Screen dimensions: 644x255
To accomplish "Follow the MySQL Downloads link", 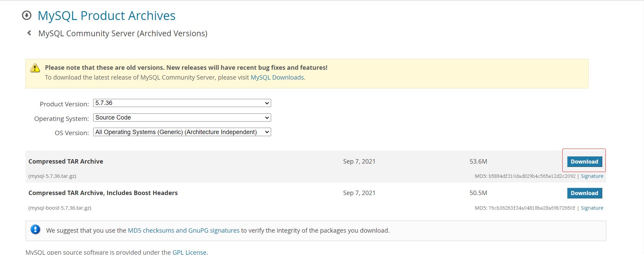I will [277, 78].
